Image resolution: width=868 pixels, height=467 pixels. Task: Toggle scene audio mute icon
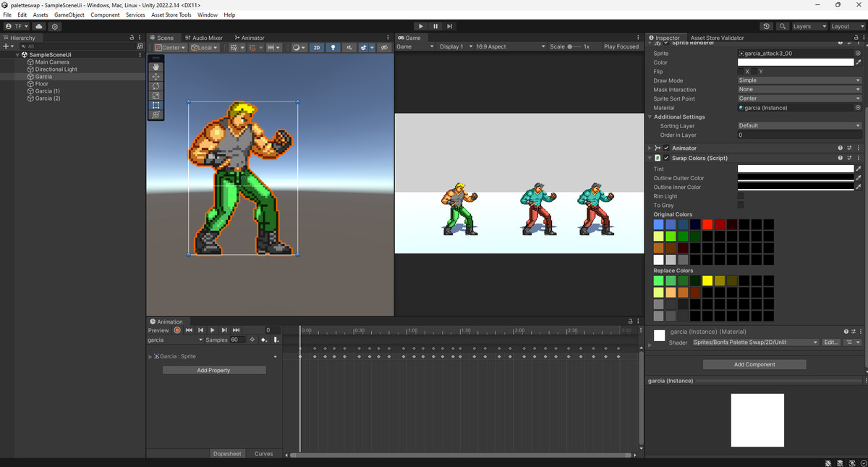[x=349, y=48]
